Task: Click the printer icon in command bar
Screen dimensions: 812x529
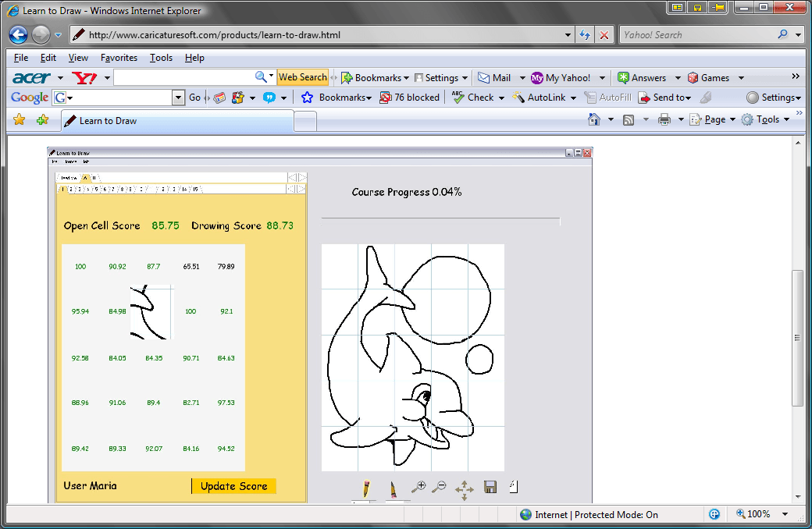Action: click(664, 120)
